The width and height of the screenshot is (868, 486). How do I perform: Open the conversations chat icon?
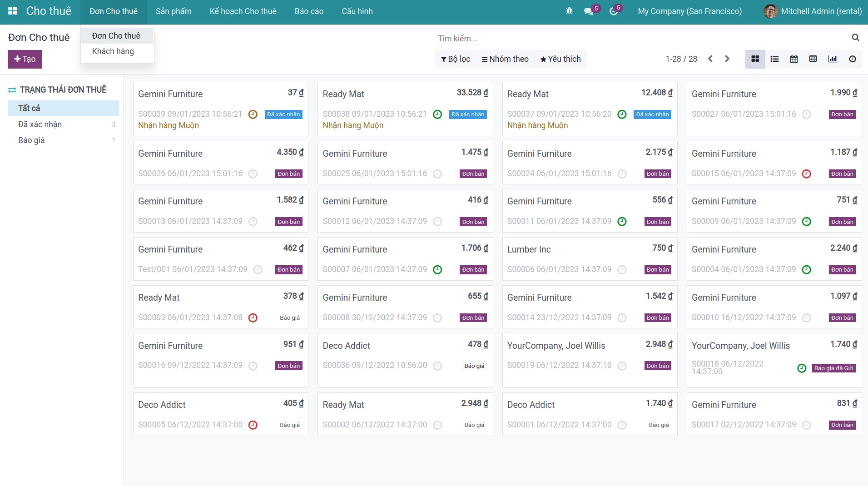point(589,11)
